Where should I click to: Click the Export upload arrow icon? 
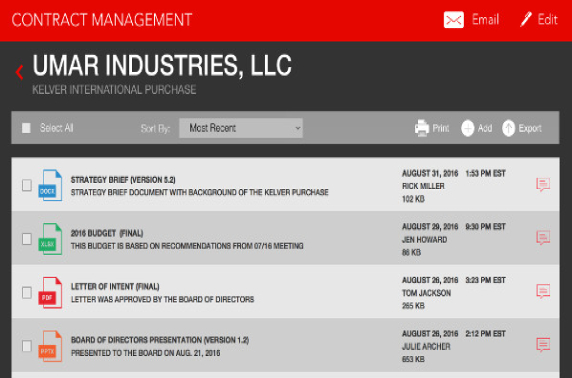508,128
